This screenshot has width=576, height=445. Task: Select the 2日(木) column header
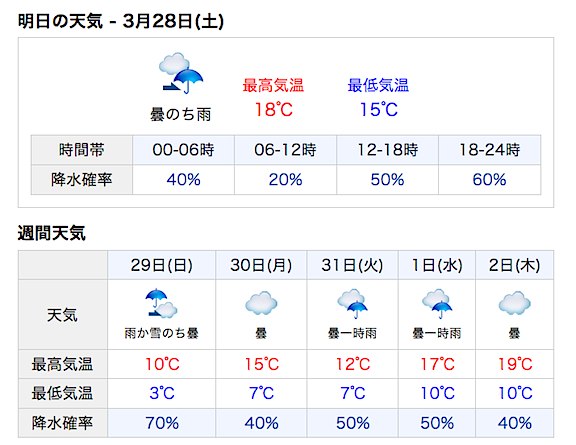pyautogui.click(x=514, y=265)
